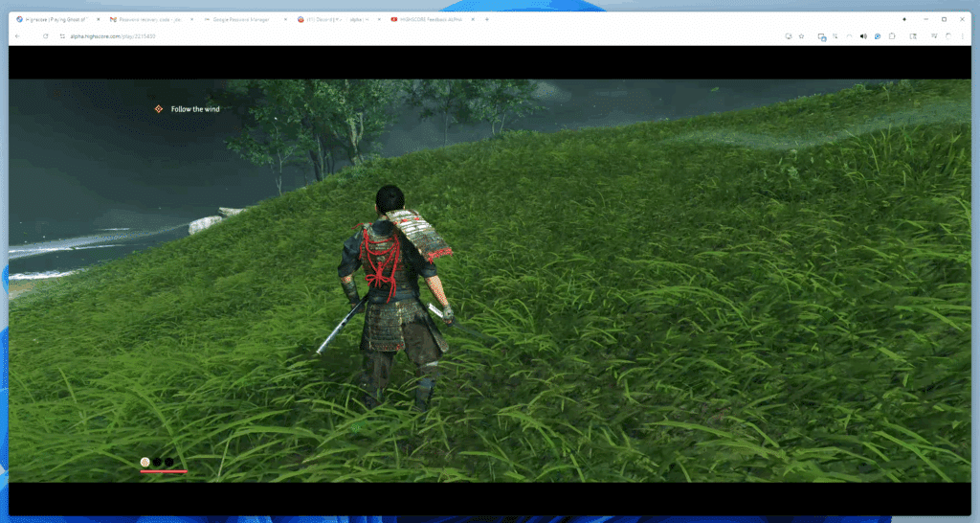Bookmark this page with the star icon

(x=801, y=36)
